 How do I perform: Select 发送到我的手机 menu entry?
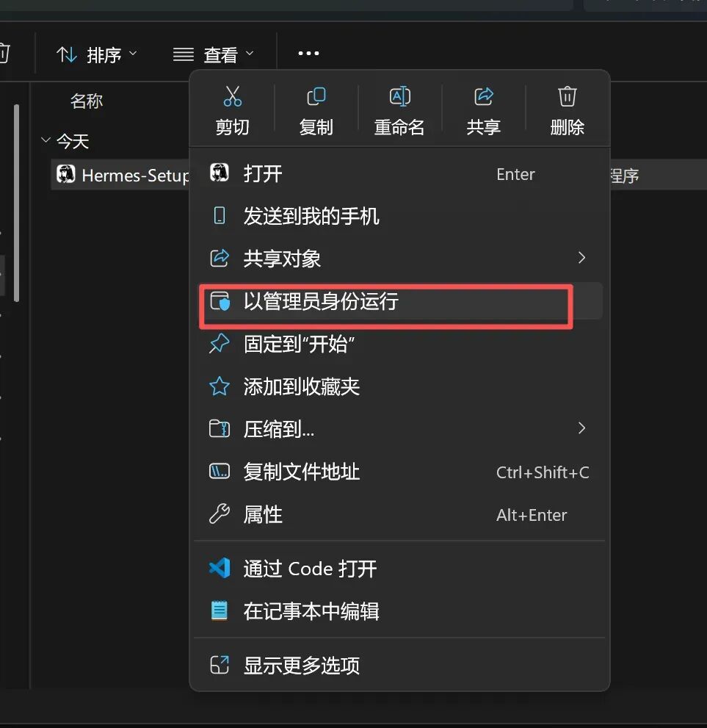pos(400,217)
